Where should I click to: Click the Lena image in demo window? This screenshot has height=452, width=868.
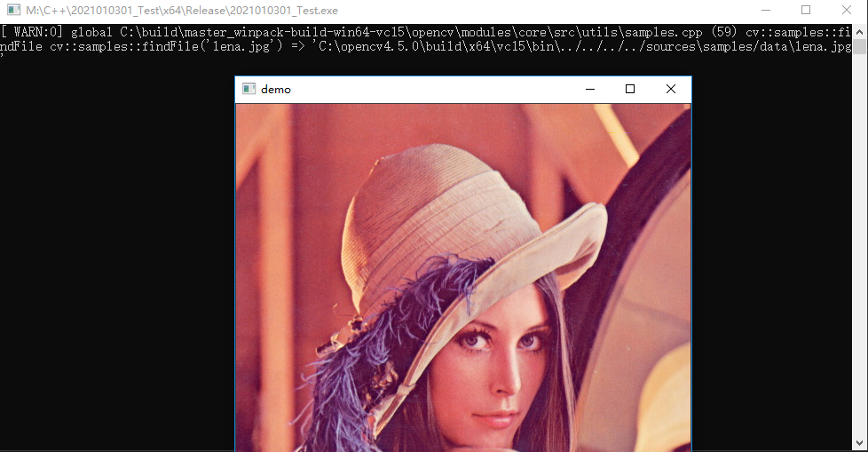463,278
